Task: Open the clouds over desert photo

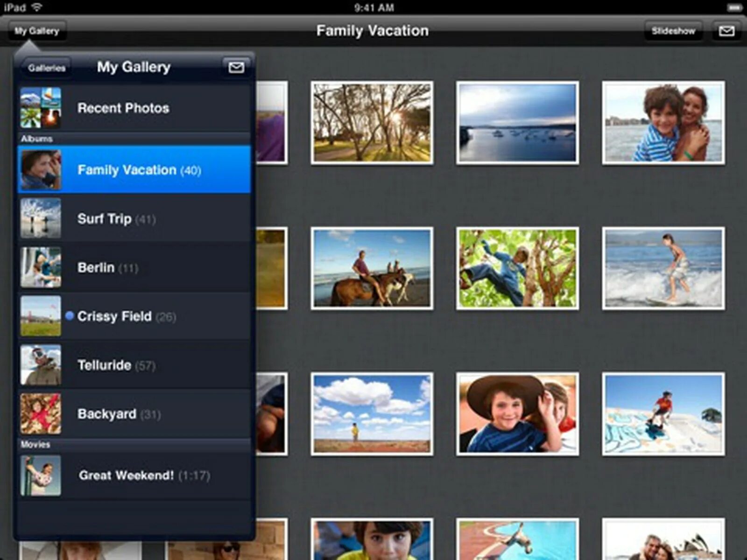Action: 372,414
